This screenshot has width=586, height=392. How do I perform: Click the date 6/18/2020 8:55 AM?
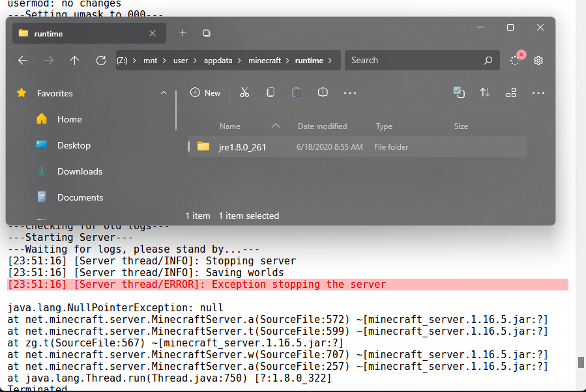click(329, 147)
